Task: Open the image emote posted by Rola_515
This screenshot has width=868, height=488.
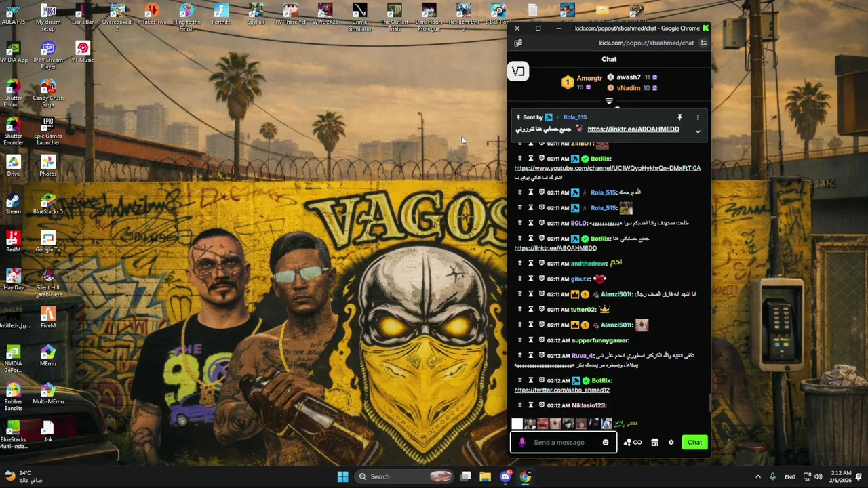Action: pos(625,208)
